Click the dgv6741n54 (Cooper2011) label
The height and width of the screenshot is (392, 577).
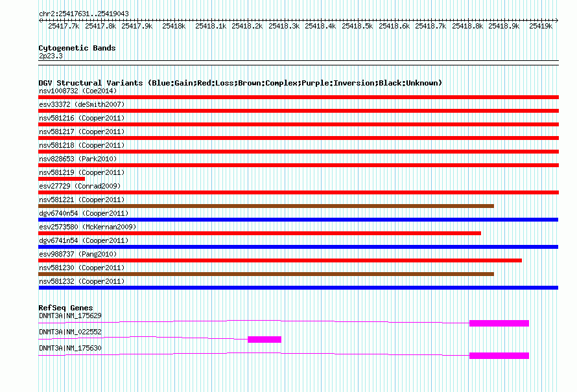tap(84, 240)
